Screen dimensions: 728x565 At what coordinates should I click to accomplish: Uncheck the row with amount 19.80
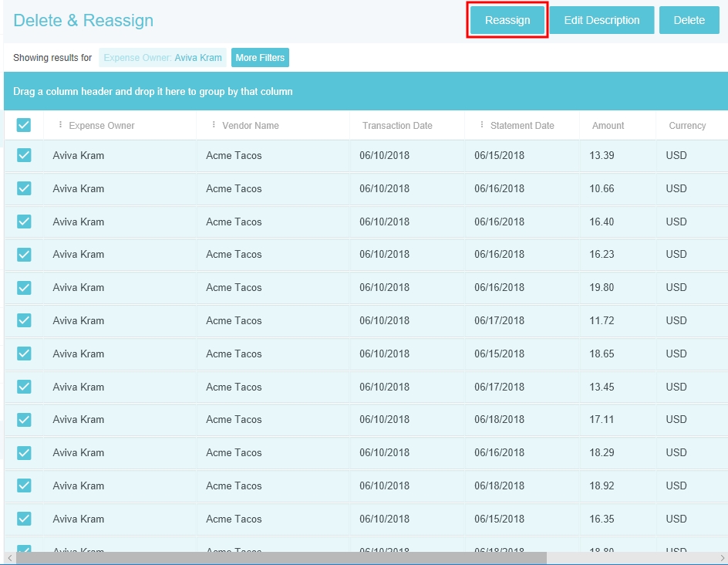coord(24,287)
